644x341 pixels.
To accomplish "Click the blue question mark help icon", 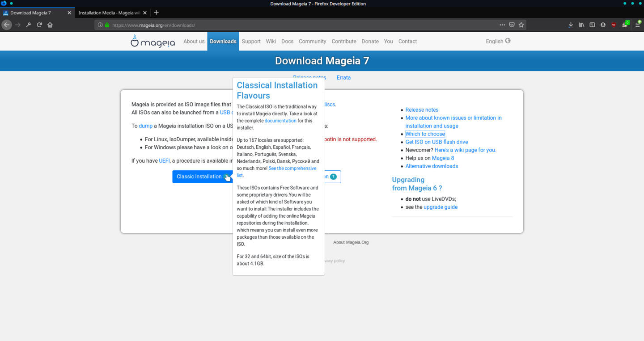I will click(333, 177).
